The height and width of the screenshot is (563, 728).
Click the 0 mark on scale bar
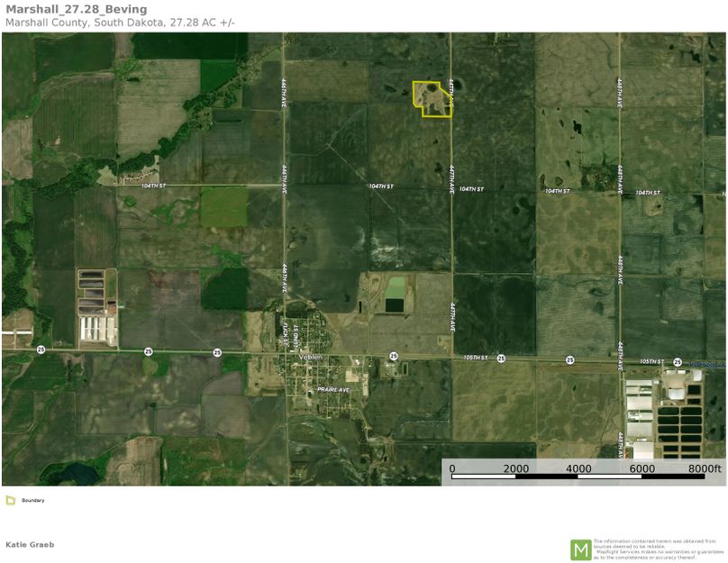coord(452,469)
